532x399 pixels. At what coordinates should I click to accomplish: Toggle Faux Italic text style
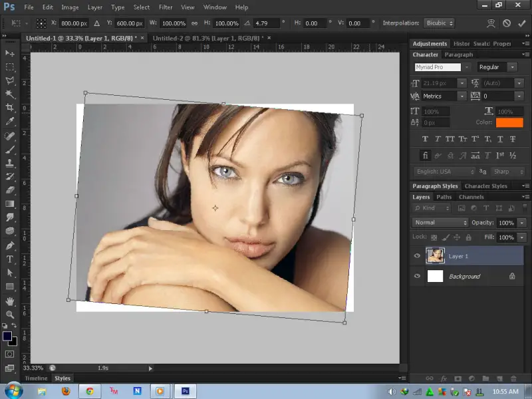(x=438, y=139)
